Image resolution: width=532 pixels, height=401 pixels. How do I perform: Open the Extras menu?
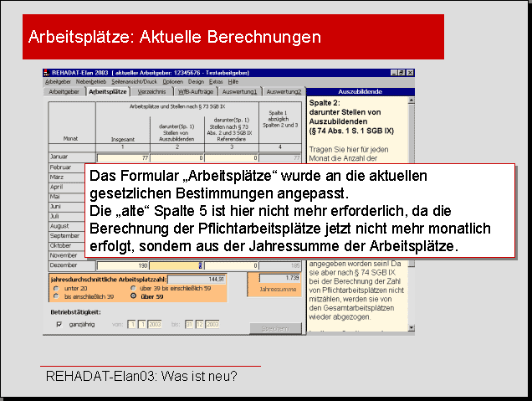(216, 82)
